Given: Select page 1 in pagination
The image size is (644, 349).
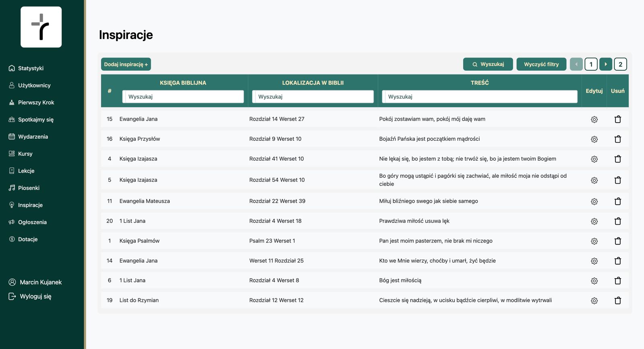Looking at the screenshot, I should click(x=591, y=64).
